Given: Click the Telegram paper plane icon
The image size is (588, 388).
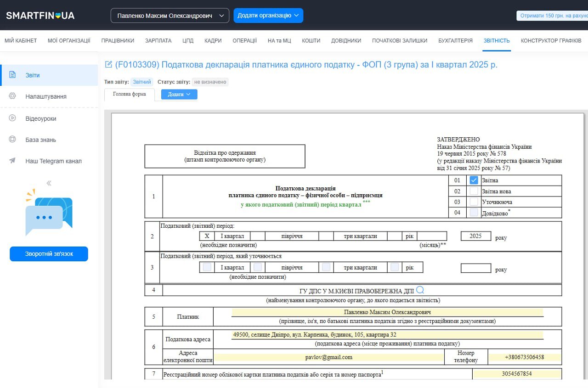Looking at the screenshot, I should 12,161.
